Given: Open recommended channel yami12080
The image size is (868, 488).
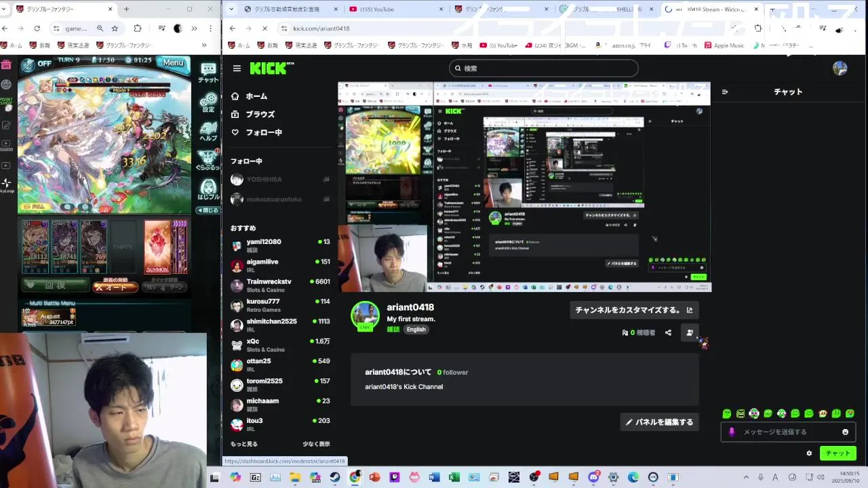Looking at the screenshot, I should (279, 245).
